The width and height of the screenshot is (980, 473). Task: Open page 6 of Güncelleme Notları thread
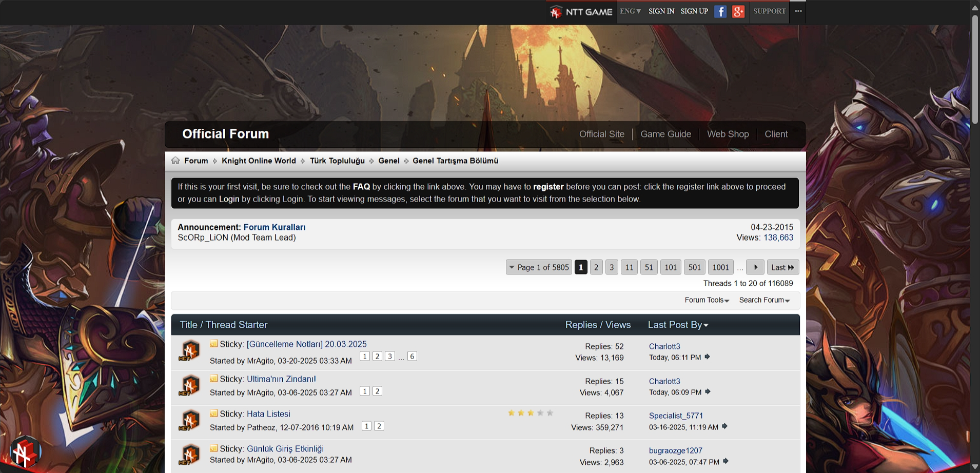tap(412, 356)
